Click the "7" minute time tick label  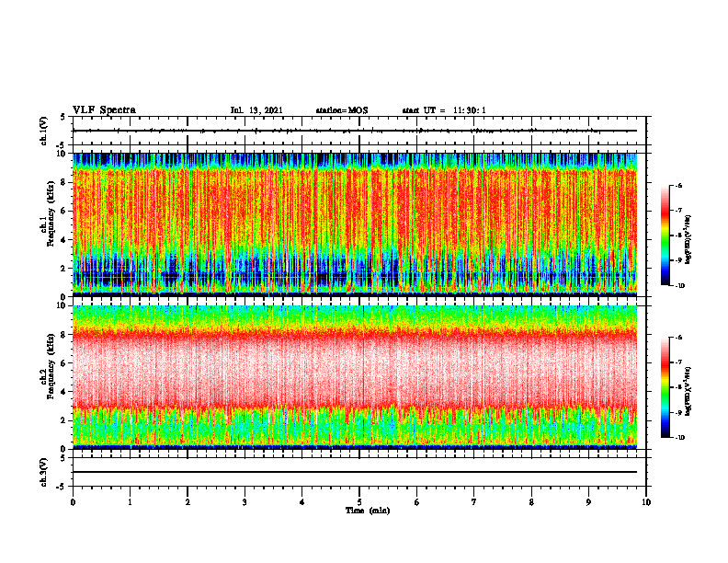click(x=474, y=502)
